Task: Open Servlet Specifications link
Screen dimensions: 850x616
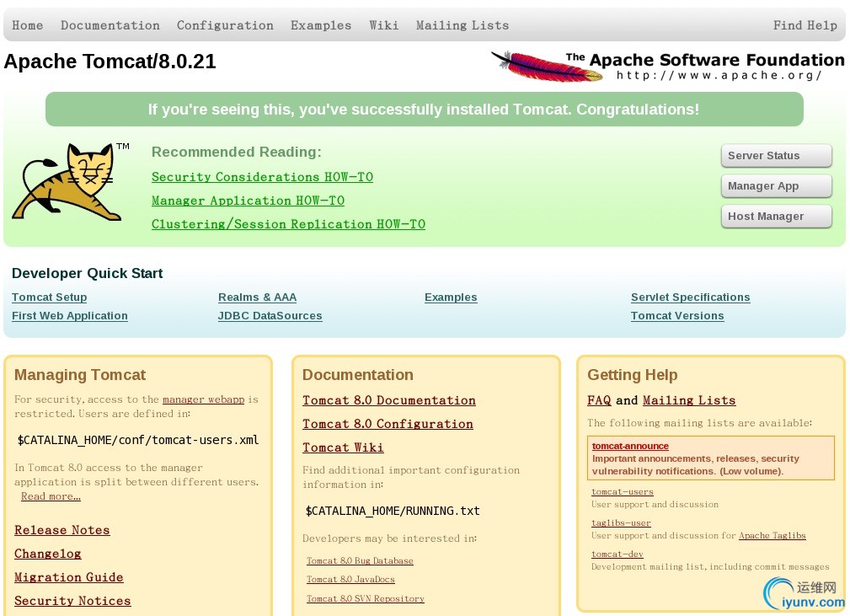Action: pyautogui.click(x=691, y=297)
